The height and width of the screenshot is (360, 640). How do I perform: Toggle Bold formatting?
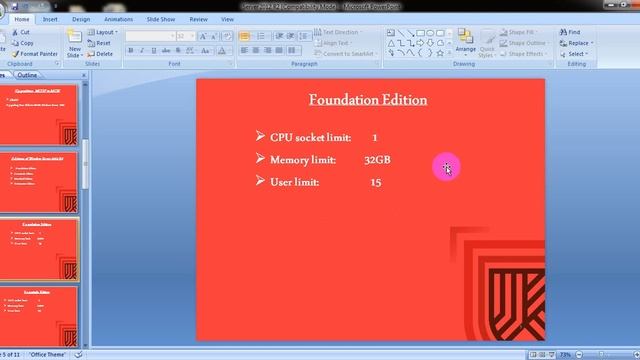point(131,51)
